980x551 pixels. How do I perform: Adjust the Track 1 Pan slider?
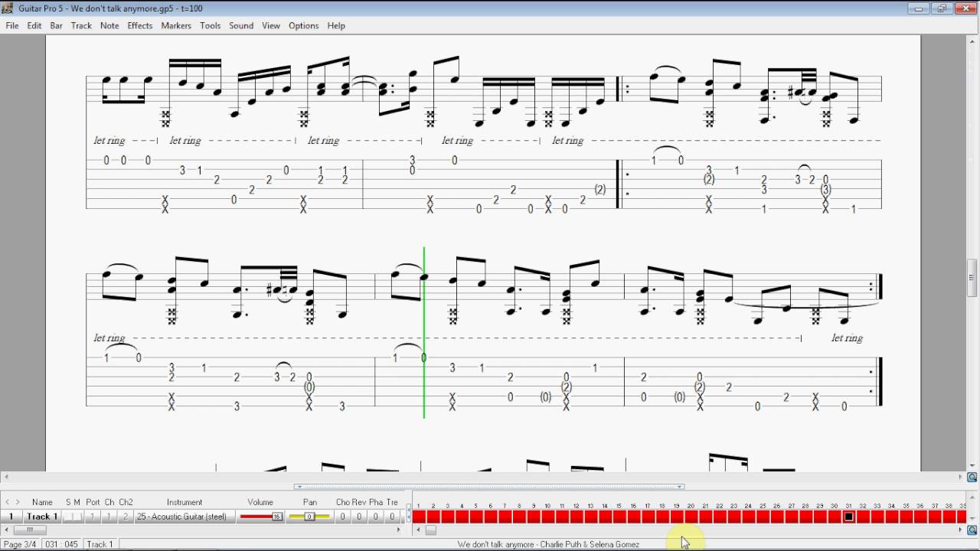[309, 517]
